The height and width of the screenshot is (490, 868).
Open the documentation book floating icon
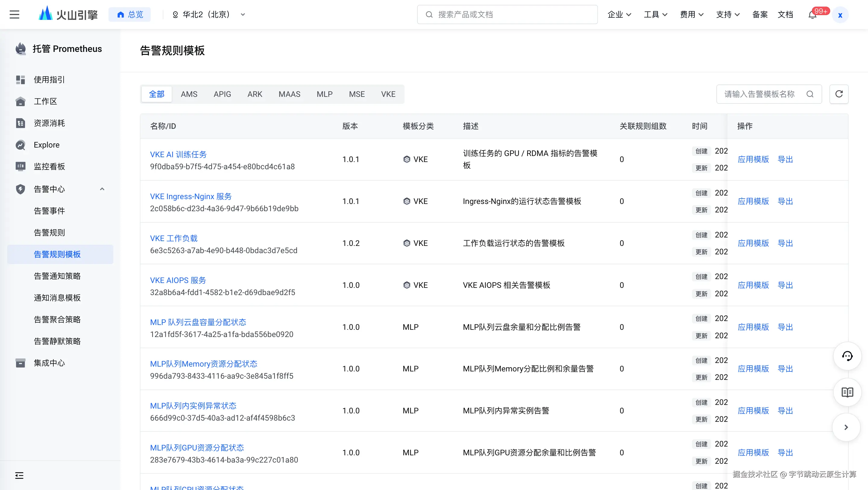click(847, 392)
